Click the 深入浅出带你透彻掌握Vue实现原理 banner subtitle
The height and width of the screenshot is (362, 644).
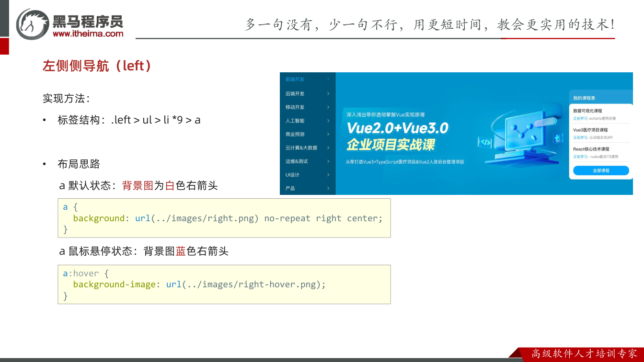386,115
